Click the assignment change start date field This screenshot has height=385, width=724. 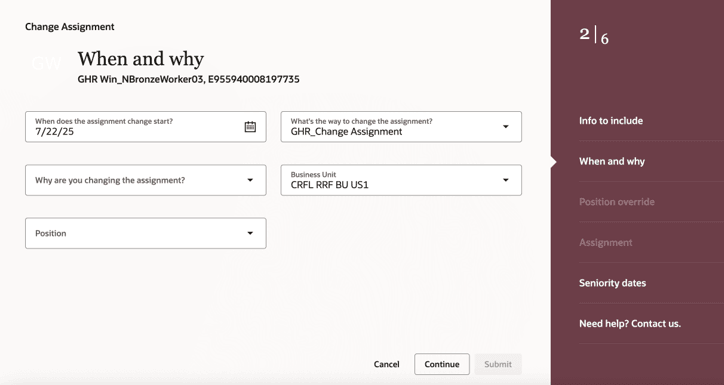pyautogui.click(x=145, y=126)
